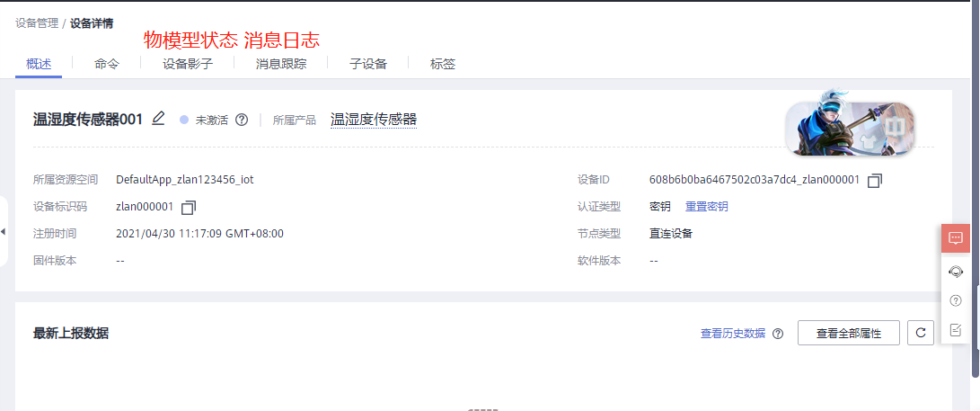The height and width of the screenshot is (411, 980).
Task: Click the help icon next to 查看历史数据
Action: [778, 334]
